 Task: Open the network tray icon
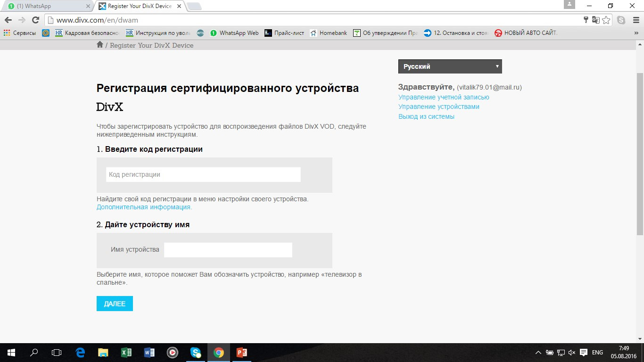point(561,353)
